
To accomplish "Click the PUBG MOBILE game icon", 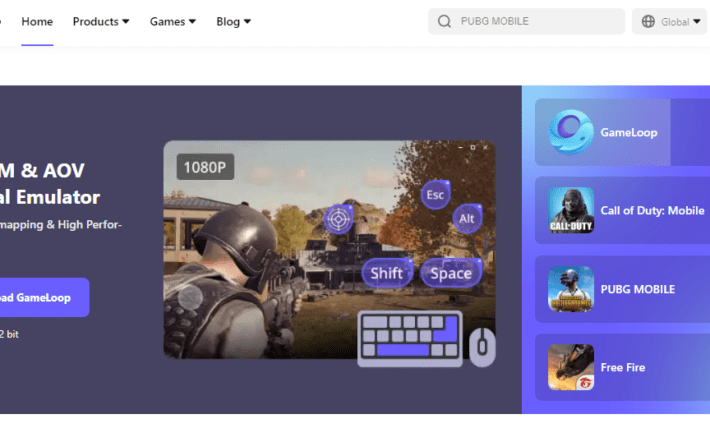I will pos(571,289).
